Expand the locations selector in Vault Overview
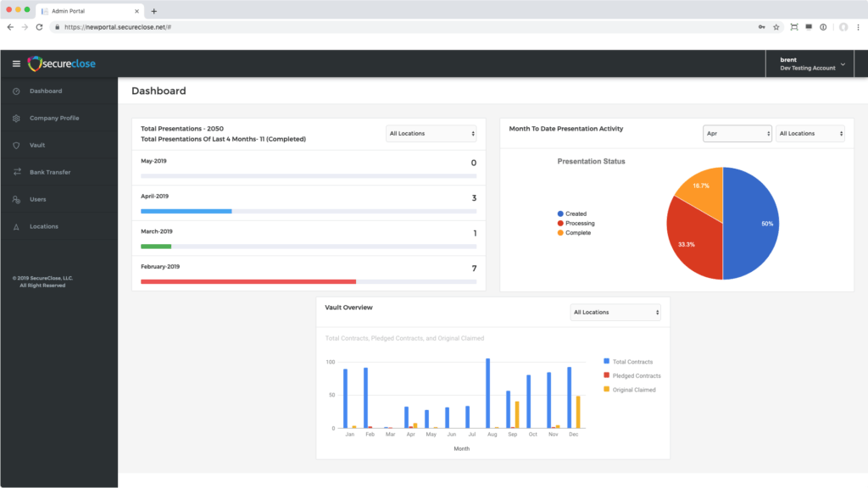This screenshot has width=868, height=488. coord(615,312)
